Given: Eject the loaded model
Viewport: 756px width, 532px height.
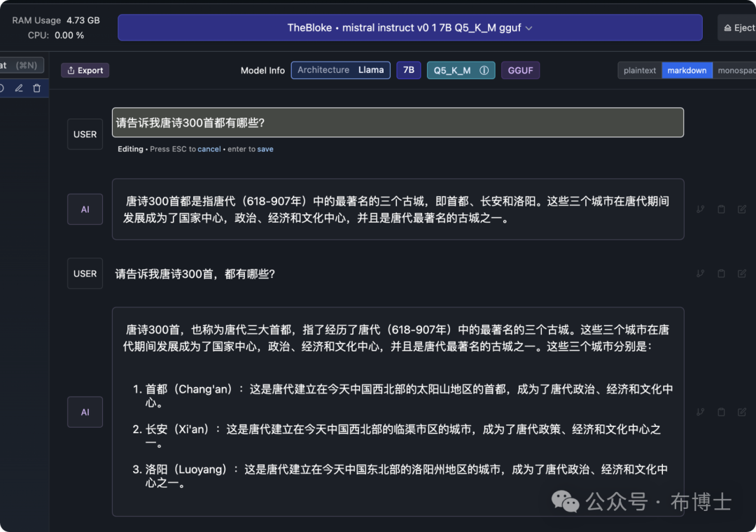Looking at the screenshot, I should (x=738, y=28).
